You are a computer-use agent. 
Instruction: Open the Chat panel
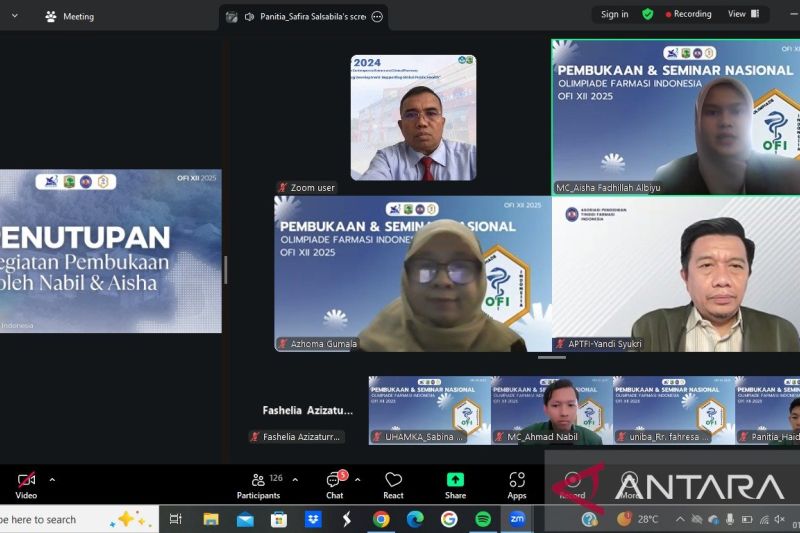[x=334, y=485]
